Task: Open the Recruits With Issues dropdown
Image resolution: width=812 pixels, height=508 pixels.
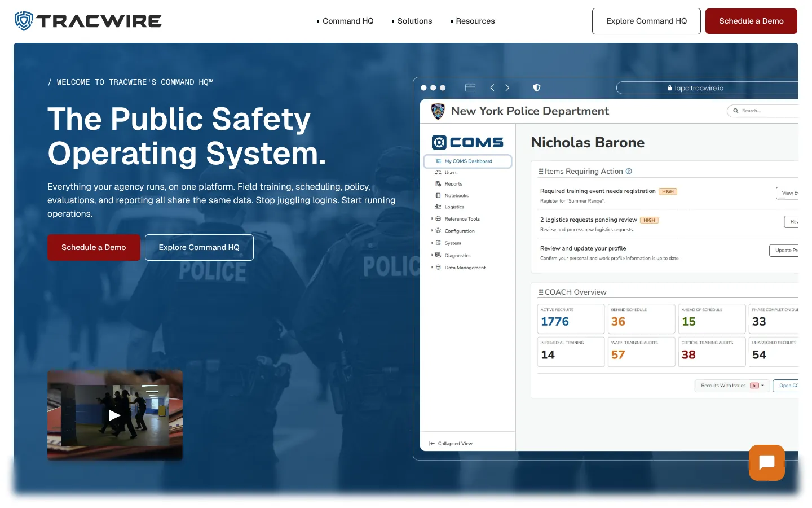Action: coord(732,386)
